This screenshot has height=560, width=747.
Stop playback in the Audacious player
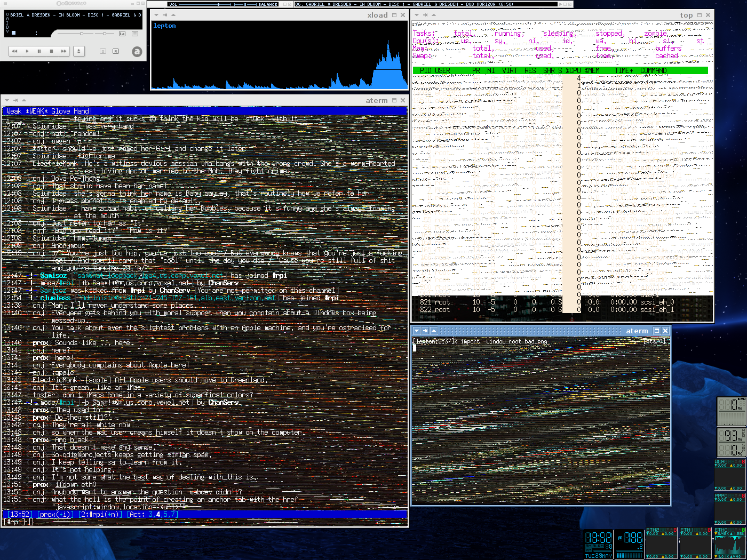pos(52,51)
